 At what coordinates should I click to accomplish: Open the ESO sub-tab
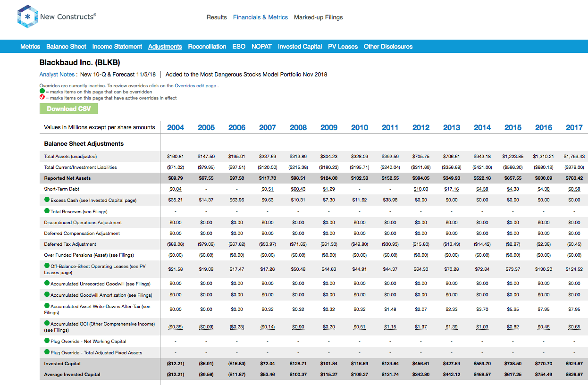point(239,46)
